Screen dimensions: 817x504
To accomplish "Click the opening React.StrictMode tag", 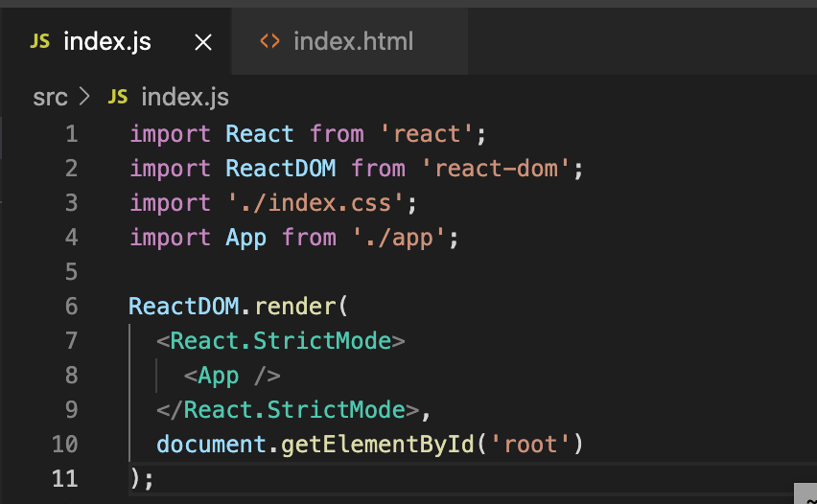I will click(280, 341).
